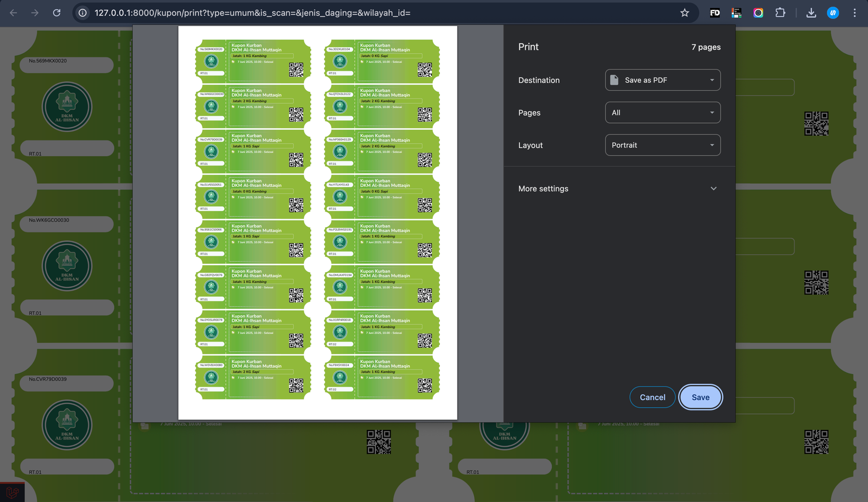The height and width of the screenshot is (502, 868).
Task: Open the blue profile avatar
Action: (833, 12)
